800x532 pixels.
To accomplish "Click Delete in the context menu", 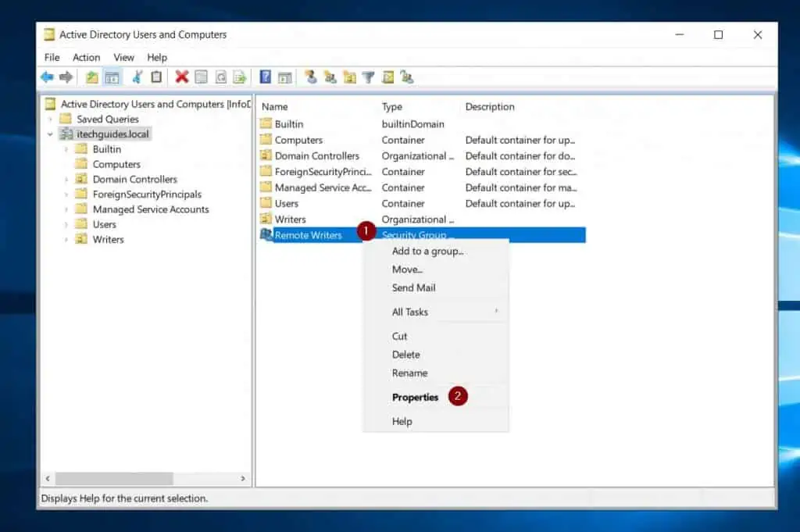I will pos(406,355).
